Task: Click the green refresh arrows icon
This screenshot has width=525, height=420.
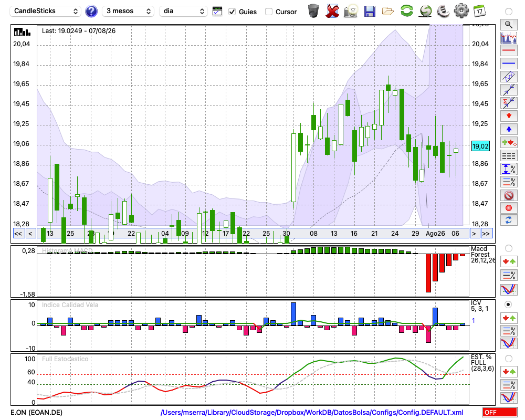Action: click(x=406, y=10)
